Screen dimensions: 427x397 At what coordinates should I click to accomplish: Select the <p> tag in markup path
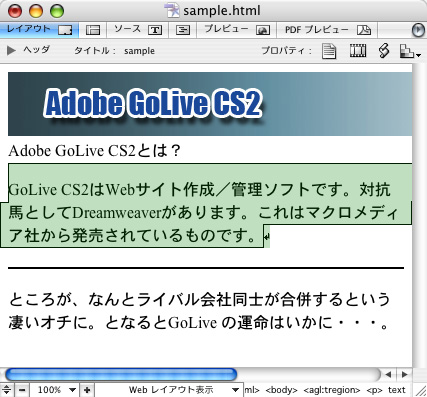(374, 390)
